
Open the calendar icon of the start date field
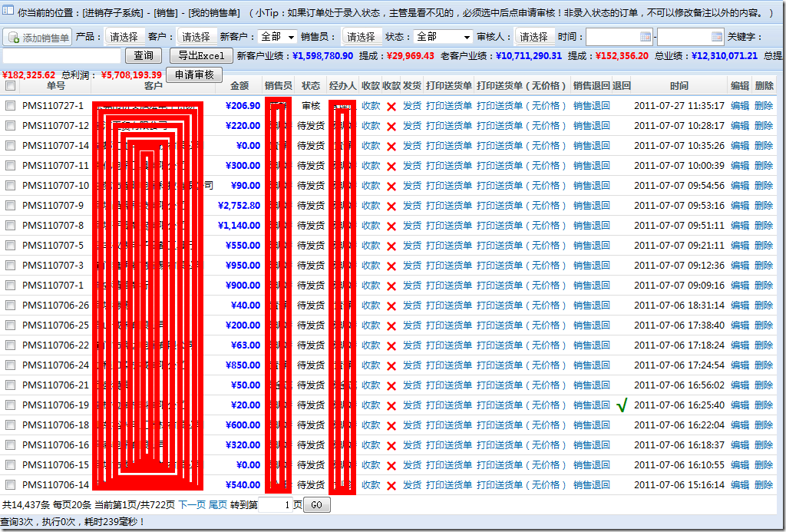coord(646,37)
